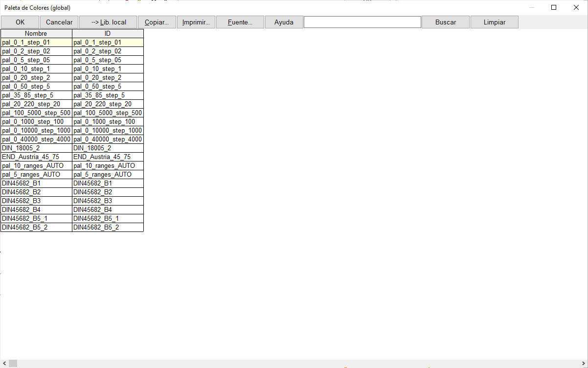Viewport: 588px width, 368px height.
Task: Click ID cell pal_0_20_step_2
Action: [108, 78]
